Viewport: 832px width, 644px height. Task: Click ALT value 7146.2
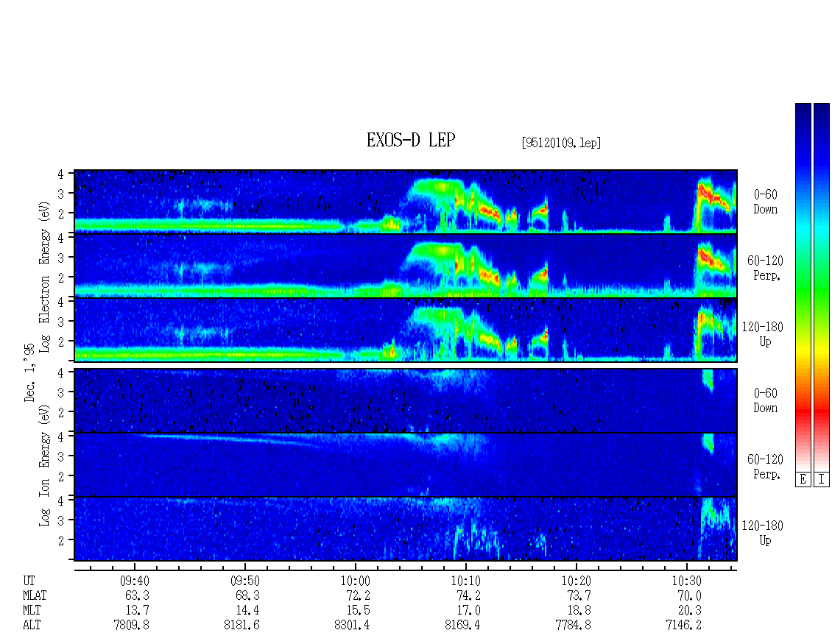683,626
